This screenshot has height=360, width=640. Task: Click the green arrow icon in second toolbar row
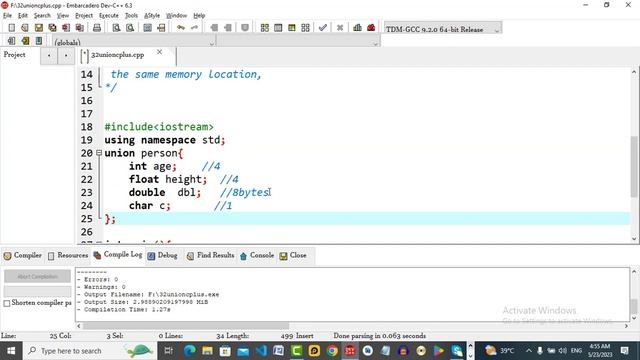click(25, 41)
